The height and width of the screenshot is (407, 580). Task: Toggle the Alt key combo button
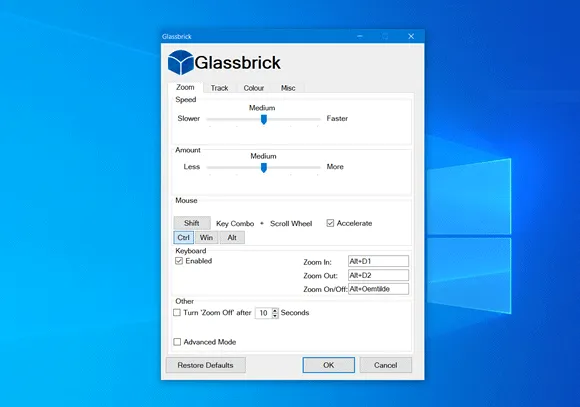click(232, 238)
